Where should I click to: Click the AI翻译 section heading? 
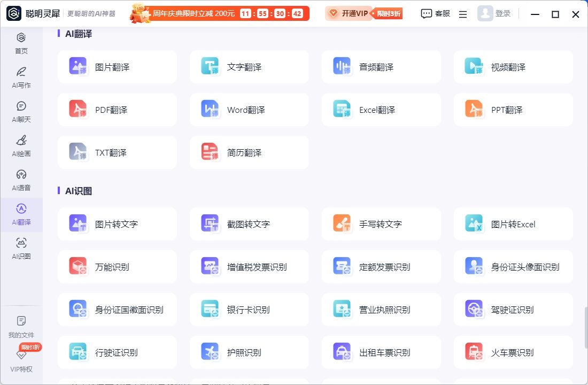(79, 34)
